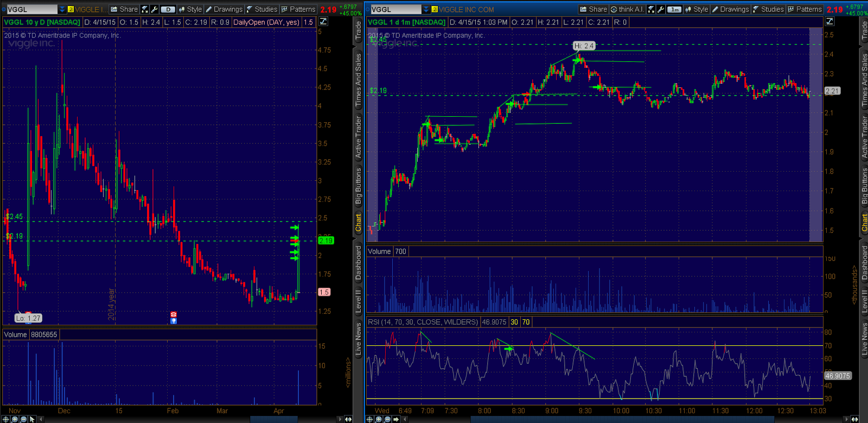The image size is (868, 423).
Task: Click the left scroll arrow below left chart
Action: (x=41, y=419)
